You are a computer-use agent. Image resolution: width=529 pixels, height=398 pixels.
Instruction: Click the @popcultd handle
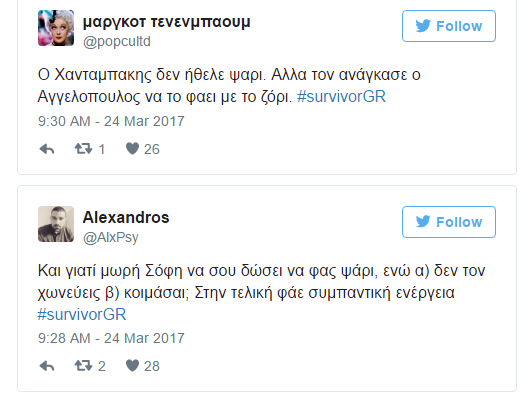coord(117,41)
